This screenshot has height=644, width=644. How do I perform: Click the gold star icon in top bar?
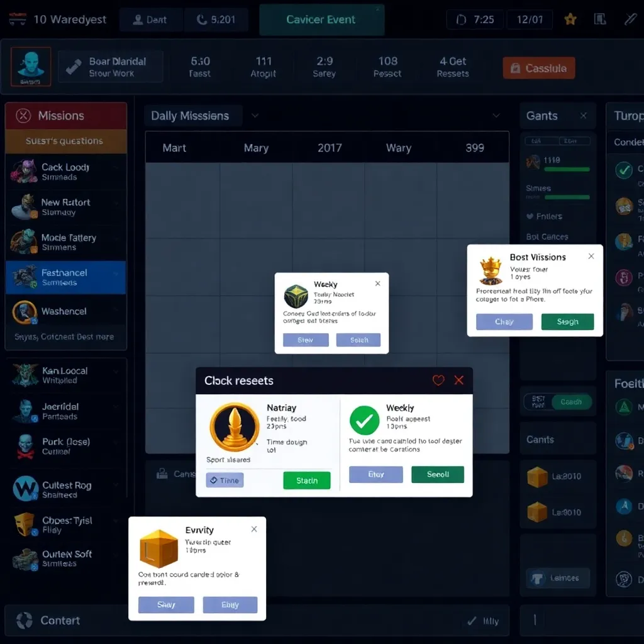coord(570,19)
